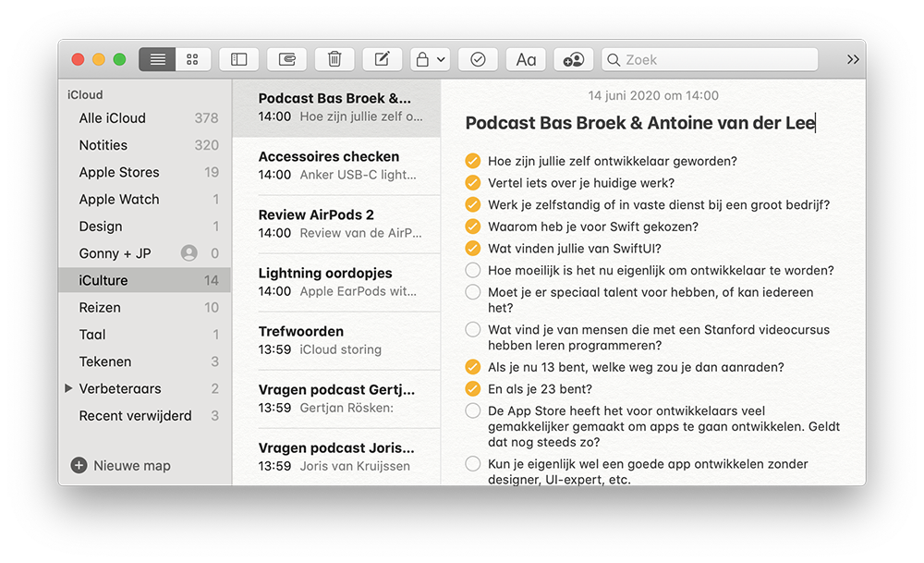Open the Design folder

pyautogui.click(x=144, y=226)
